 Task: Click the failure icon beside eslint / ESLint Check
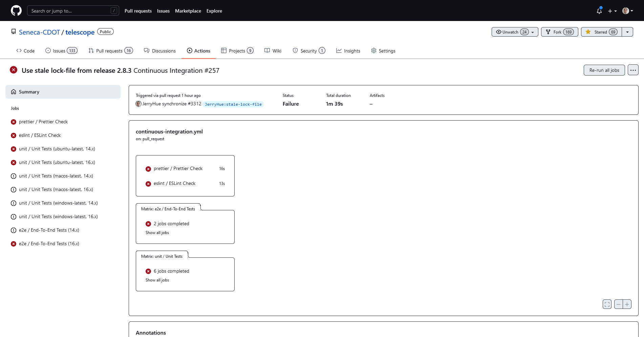(x=14, y=135)
